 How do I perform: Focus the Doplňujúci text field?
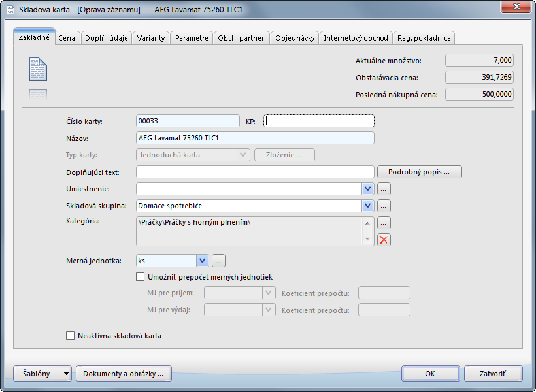255,172
